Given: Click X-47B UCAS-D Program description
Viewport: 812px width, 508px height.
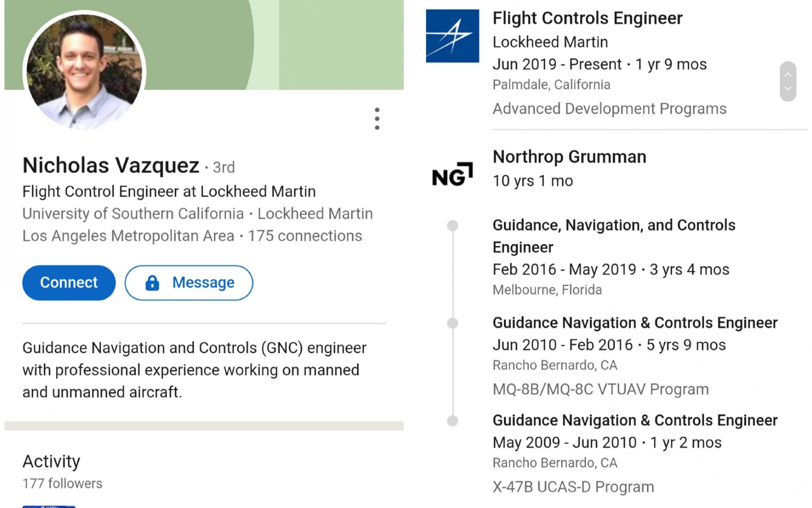Looking at the screenshot, I should point(573,487).
